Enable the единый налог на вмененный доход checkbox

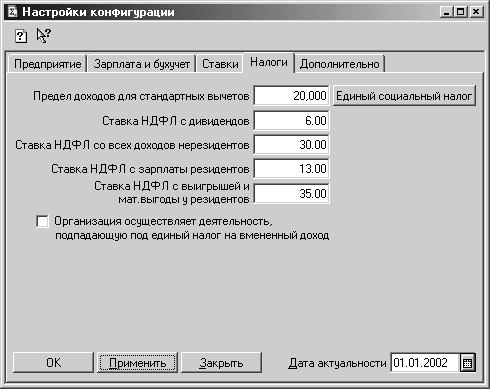(x=42, y=221)
